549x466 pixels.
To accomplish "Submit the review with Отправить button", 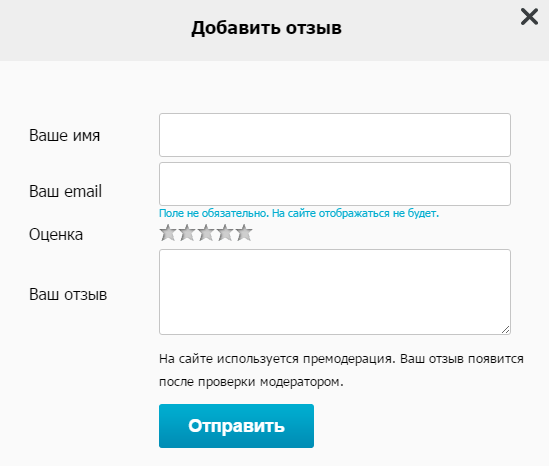I will coord(236,426).
